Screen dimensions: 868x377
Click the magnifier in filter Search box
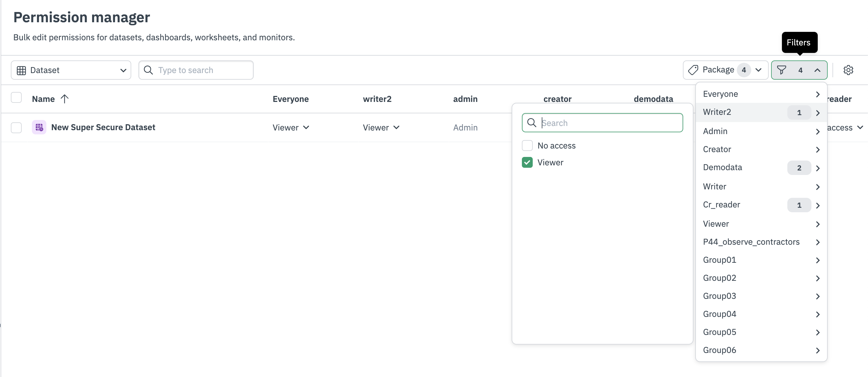click(x=532, y=123)
